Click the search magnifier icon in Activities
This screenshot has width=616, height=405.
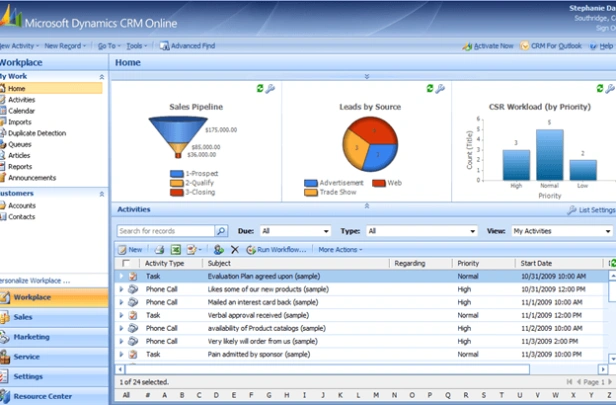(x=220, y=231)
